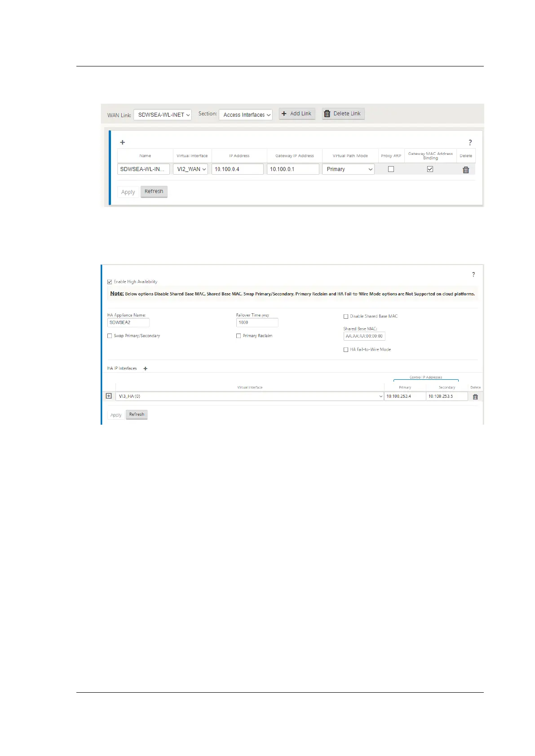Open the VI3_HA (0) virtual interface dropdown
The image size is (535, 756).
tap(250, 396)
